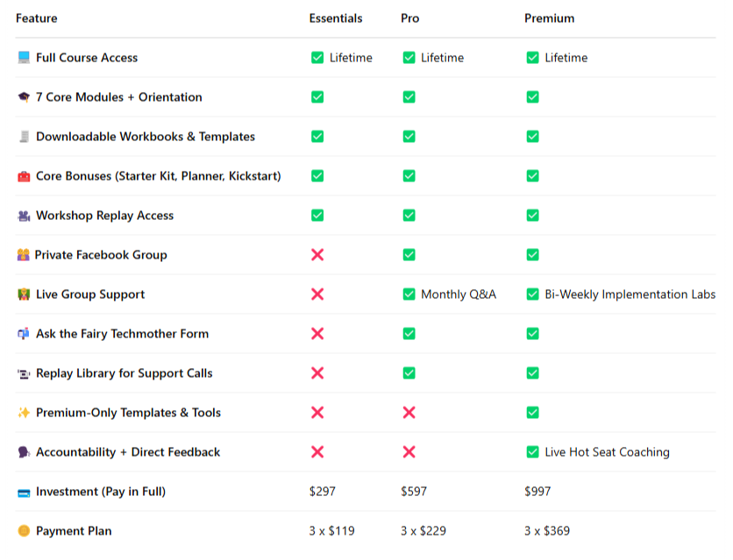733x560 pixels.
Task: Click the Pro column header
Action: coord(409,18)
